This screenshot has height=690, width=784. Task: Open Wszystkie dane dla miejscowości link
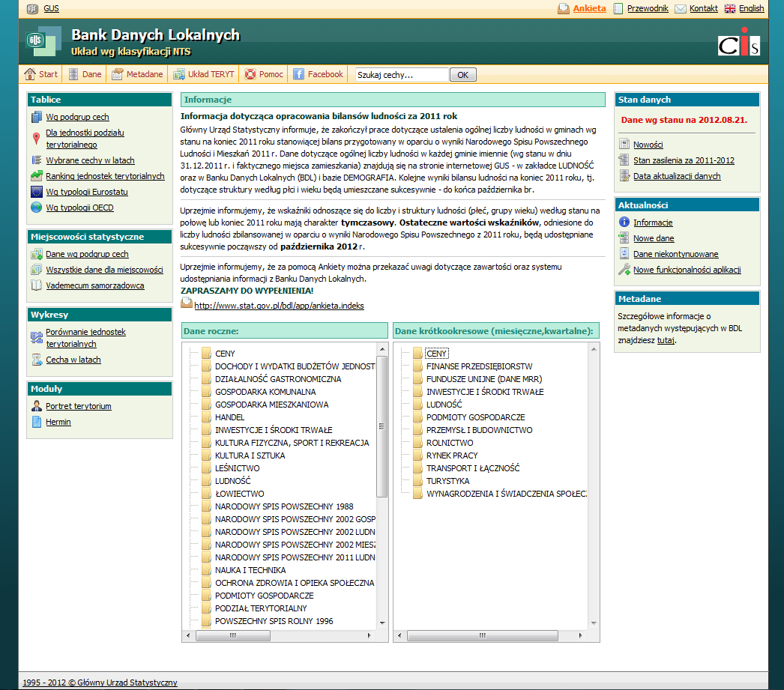pos(104,270)
